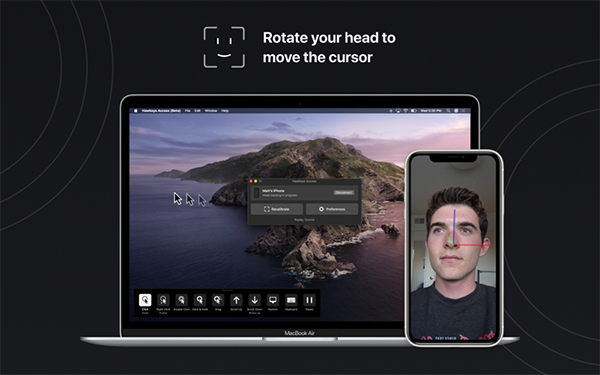
Task: Click the "Matt's iPhone" device name
Action: [273, 191]
